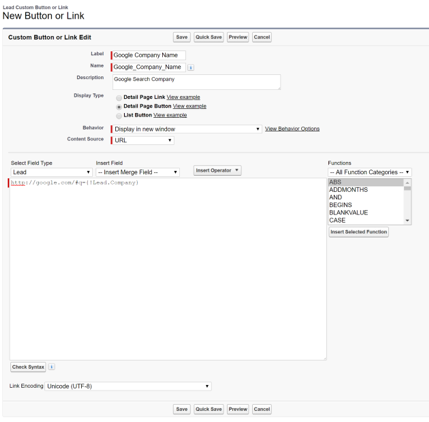Open the View Behavior Options link
The height and width of the screenshot is (422, 429).
point(292,129)
